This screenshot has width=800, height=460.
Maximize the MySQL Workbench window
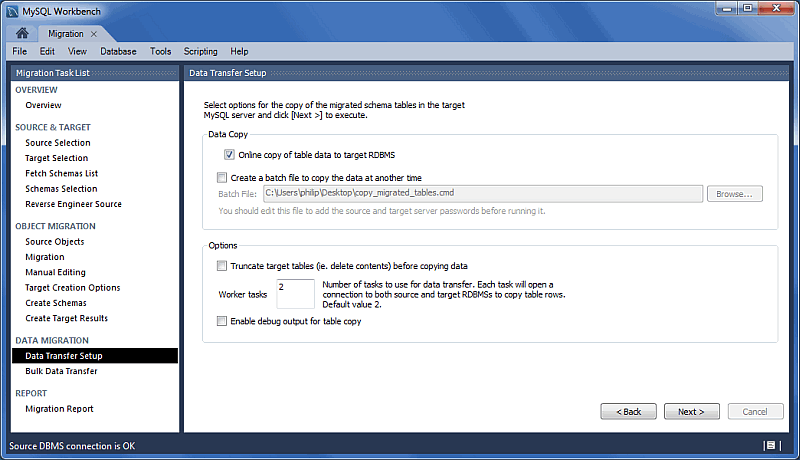pos(747,8)
